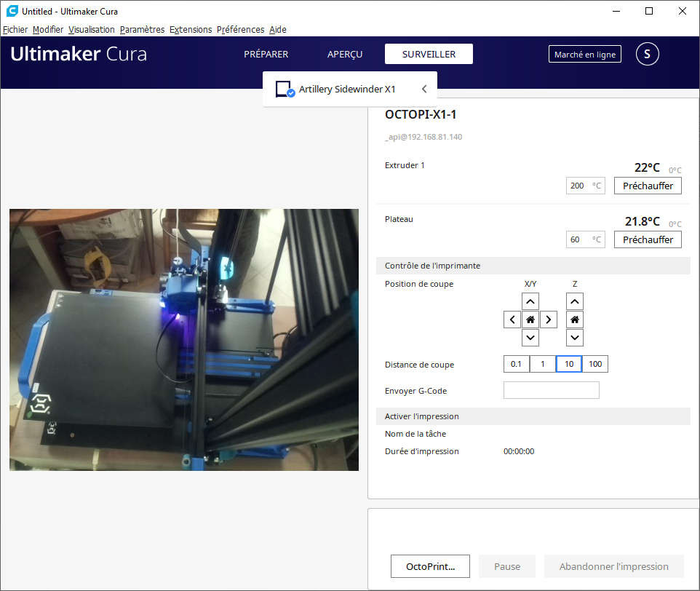Click Préchauffer button for Extruder 1
This screenshot has height=591, width=700.
pyautogui.click(x=648, y=186)
